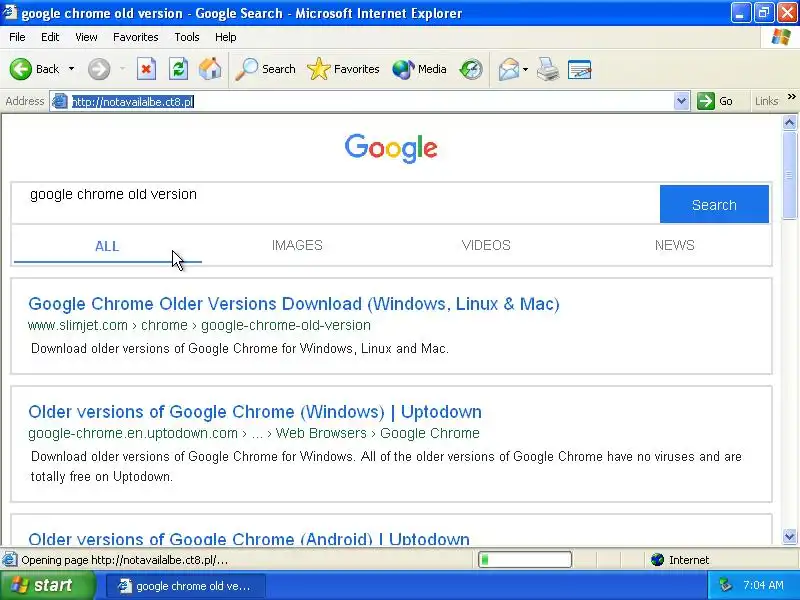The height and width of the screenshot is (600, 800).
Task: Open the Favorites star toolbar button
Action: pos(343,69)
